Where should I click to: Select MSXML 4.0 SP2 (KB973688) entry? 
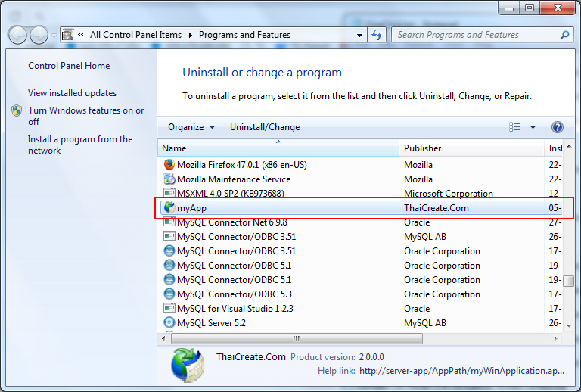click(x=231, y=194)
